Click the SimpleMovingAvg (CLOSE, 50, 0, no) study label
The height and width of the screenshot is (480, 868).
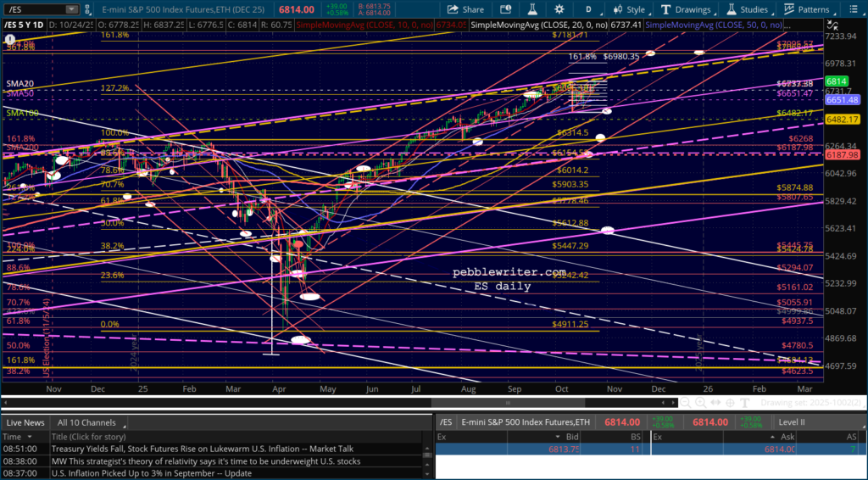point(715,25)
